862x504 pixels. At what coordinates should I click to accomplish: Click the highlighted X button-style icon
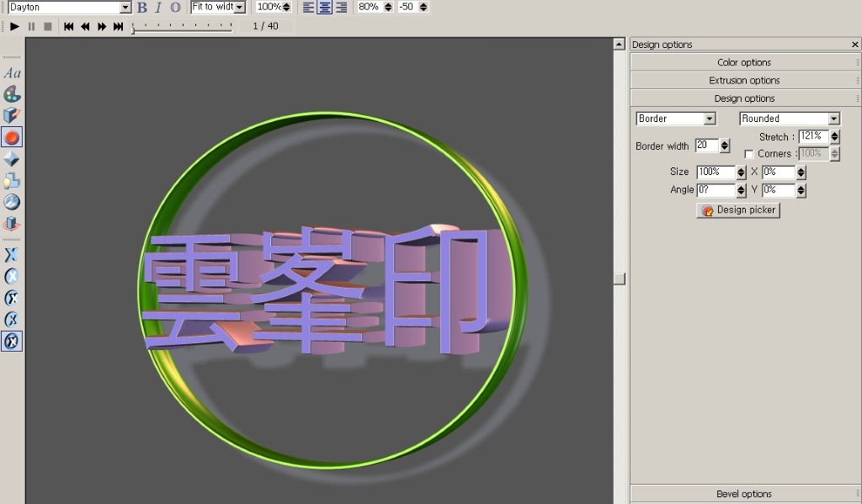click(12, 342)
